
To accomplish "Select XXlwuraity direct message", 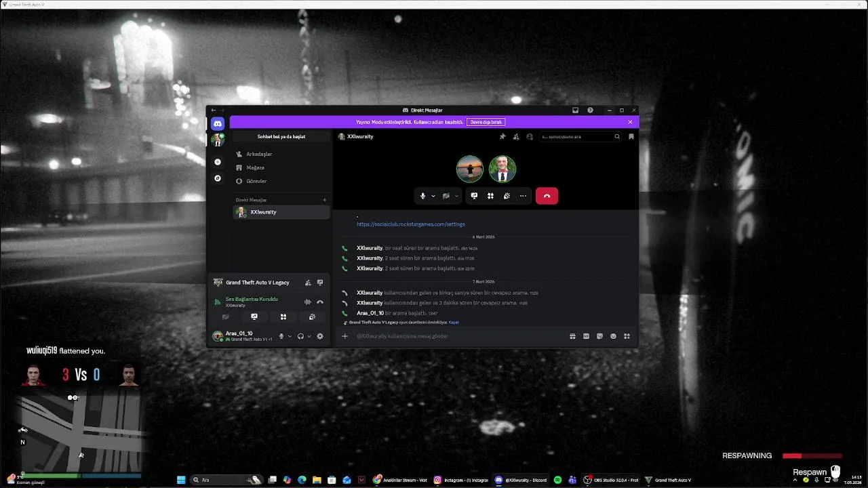I will 281,212.
